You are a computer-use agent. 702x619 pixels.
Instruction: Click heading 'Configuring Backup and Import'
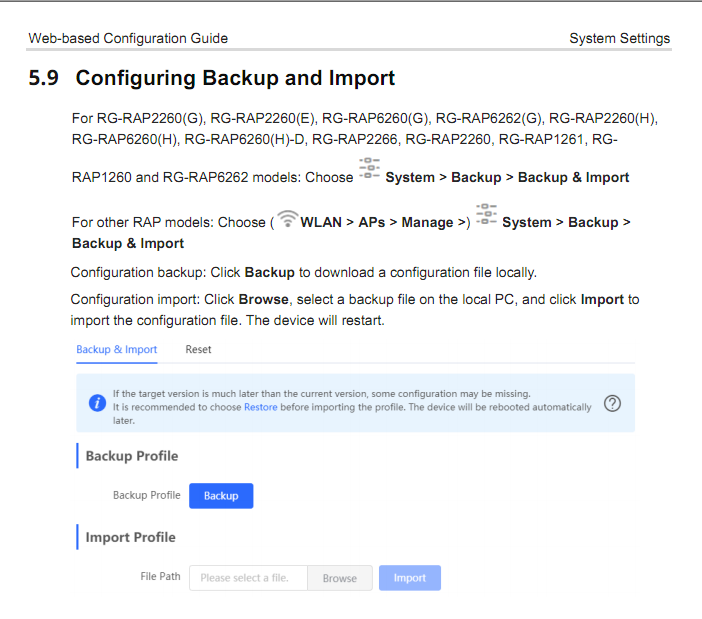[x=235, y=78]
